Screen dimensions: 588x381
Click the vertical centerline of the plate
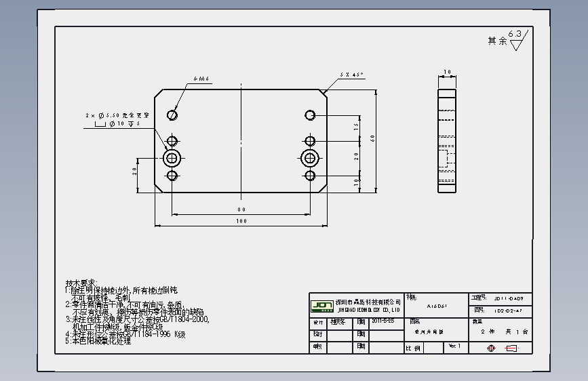pyautogui.click(x=241, y=142)
